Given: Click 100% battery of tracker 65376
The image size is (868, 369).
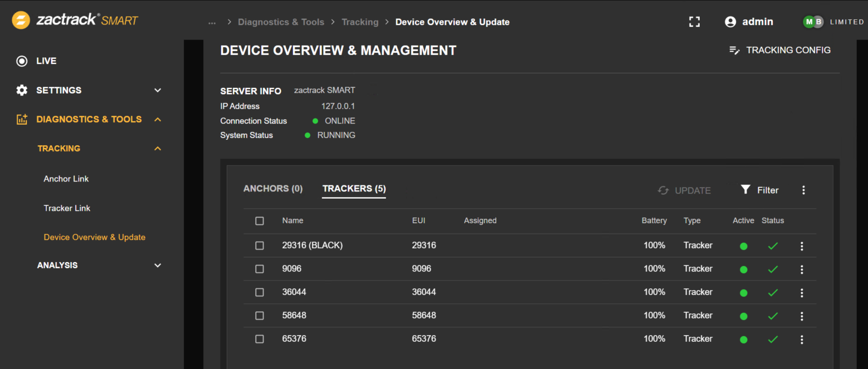Looking at the screenshot, I should click(655, 339).
